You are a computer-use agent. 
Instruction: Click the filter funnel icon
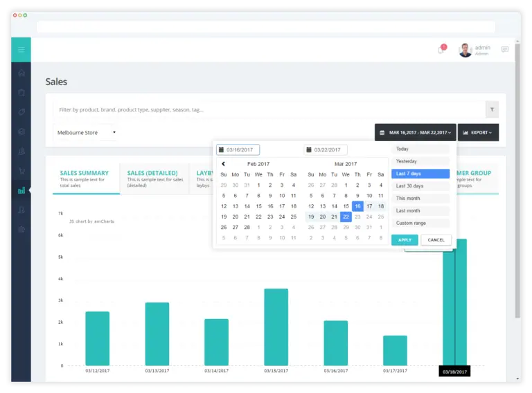pyautogui.click(x=492, y=109)
